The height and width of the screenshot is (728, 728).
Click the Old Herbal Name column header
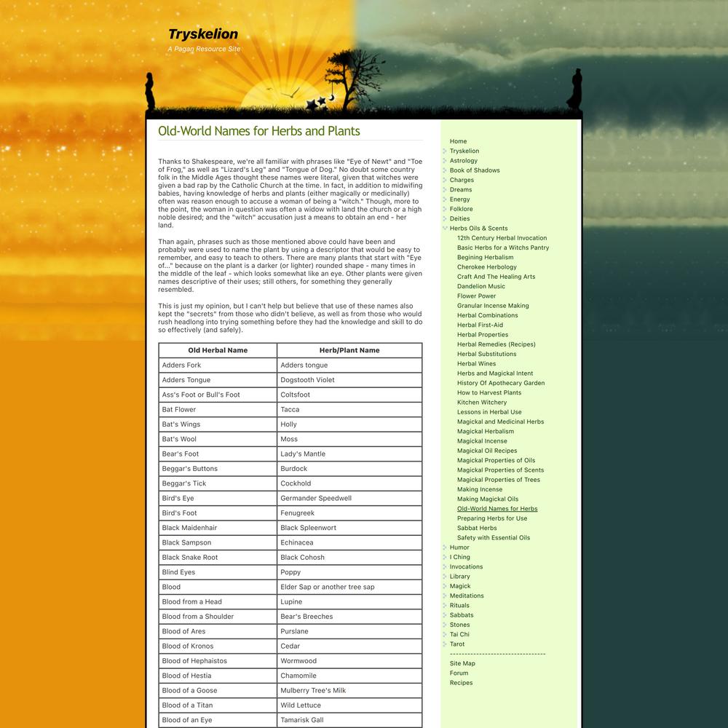(x=218, y=351)
